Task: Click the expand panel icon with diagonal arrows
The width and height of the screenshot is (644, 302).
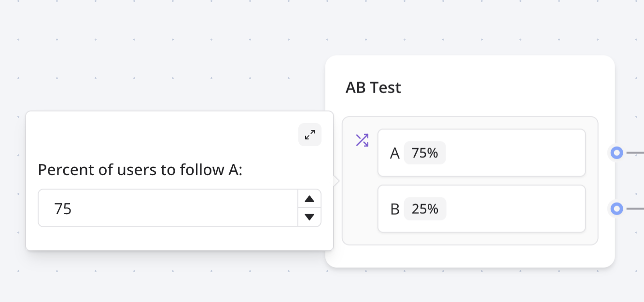Action: coord(309,135)
